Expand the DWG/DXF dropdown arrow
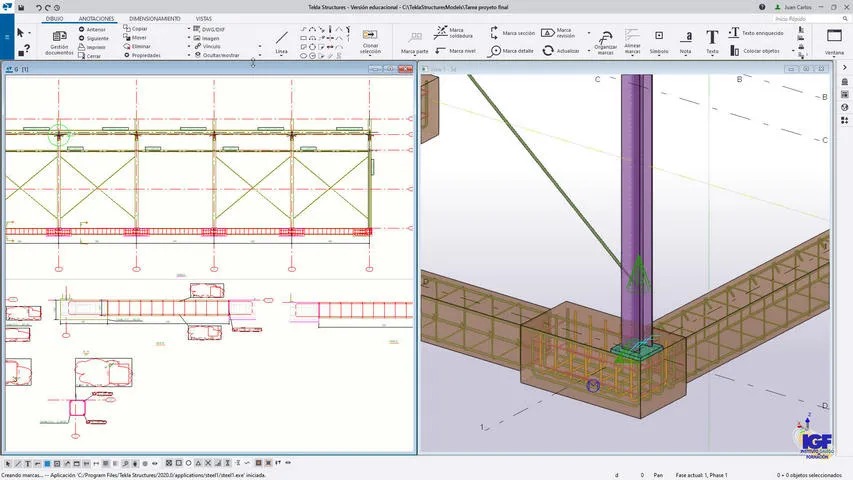 tap(189, 29)
